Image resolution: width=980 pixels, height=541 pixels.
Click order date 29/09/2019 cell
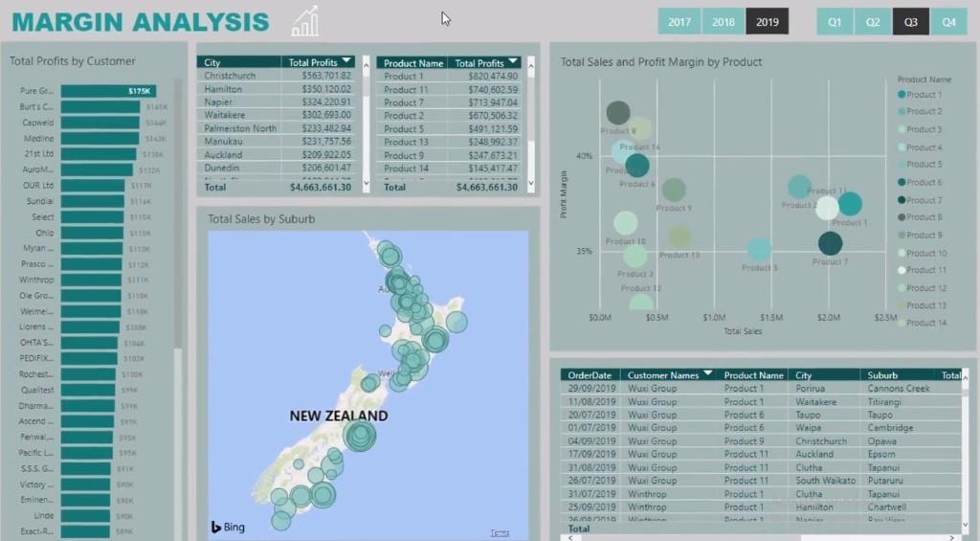point(591,389)
